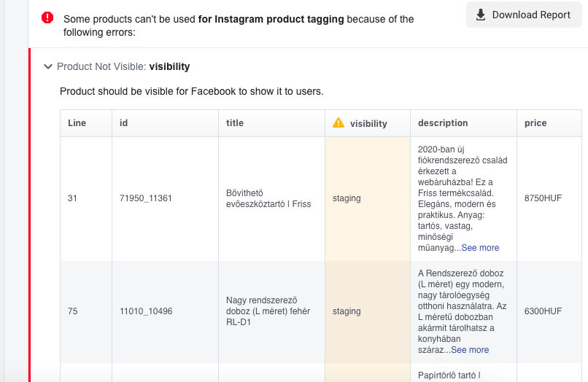Screen dimensions: 588x382
Task: Click the description column header
Action: pos(463,123)
